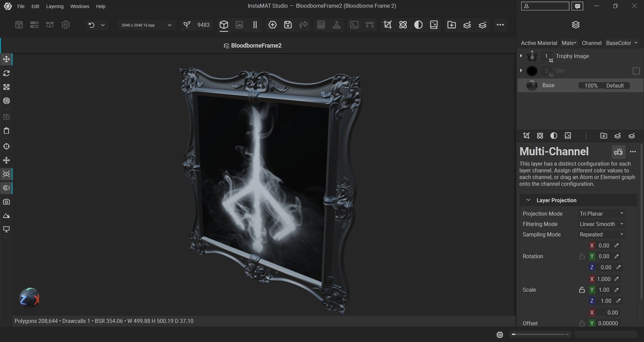Viewport: 644px width, 342px height.
Task: Toggle visibility checkbox of Dirt layer
Action: 636,71
